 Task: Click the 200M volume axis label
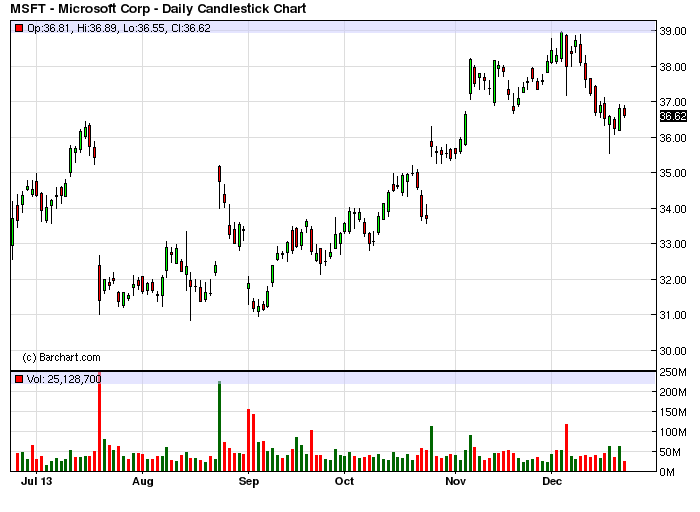(x=672, y=392)
